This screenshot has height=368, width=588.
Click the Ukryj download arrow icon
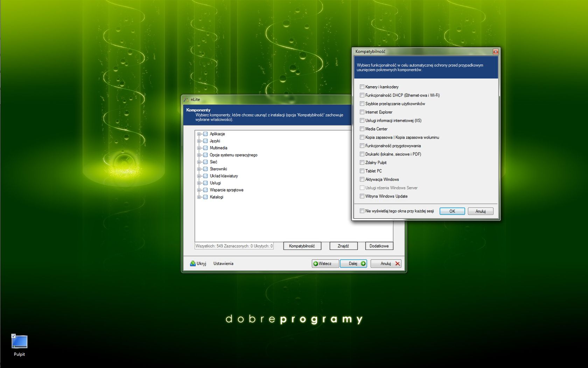pyautogui.click(x=192, y=264)
